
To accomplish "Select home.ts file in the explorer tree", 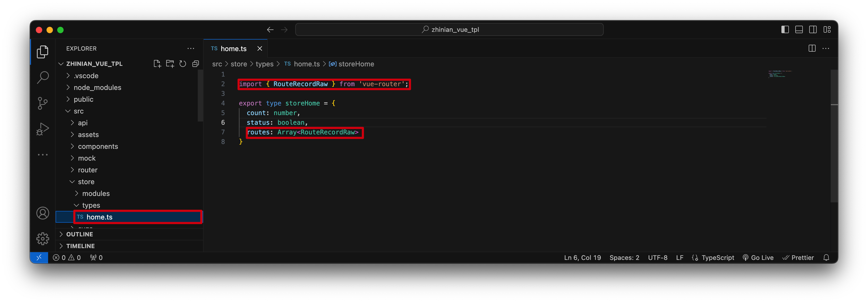I will tap(129, 217).
